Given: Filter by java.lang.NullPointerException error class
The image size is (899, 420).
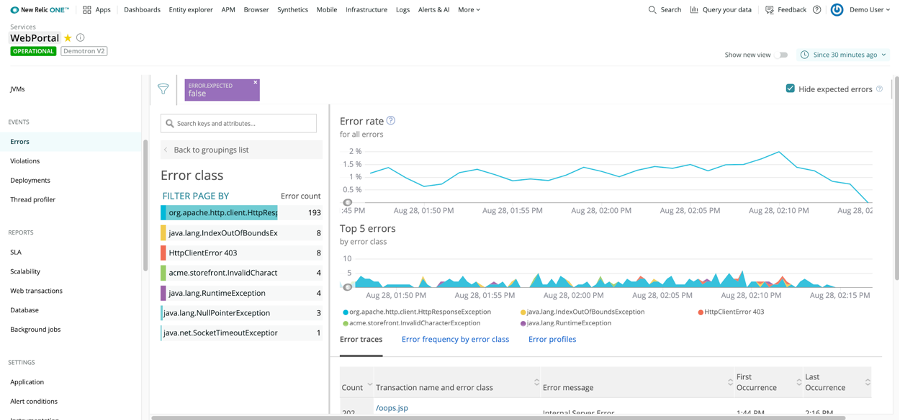Looking at the screenshot, I should pyautogui.click(x=241, y=313).
